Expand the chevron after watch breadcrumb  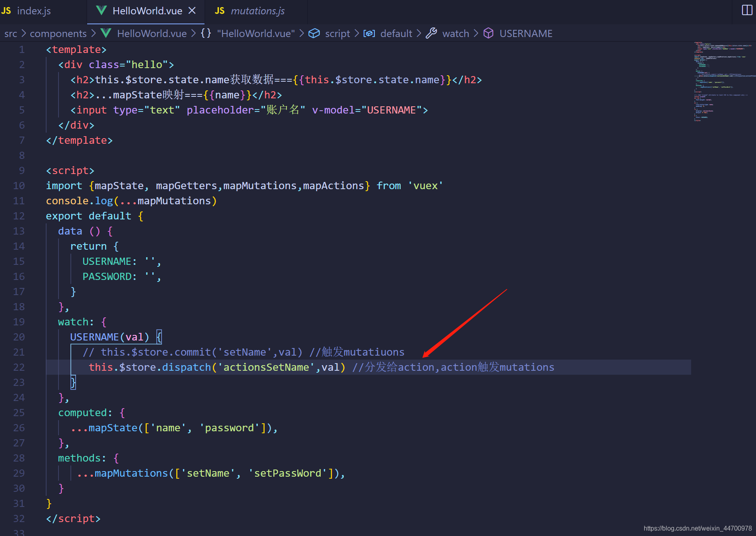[x=476, y=33]
